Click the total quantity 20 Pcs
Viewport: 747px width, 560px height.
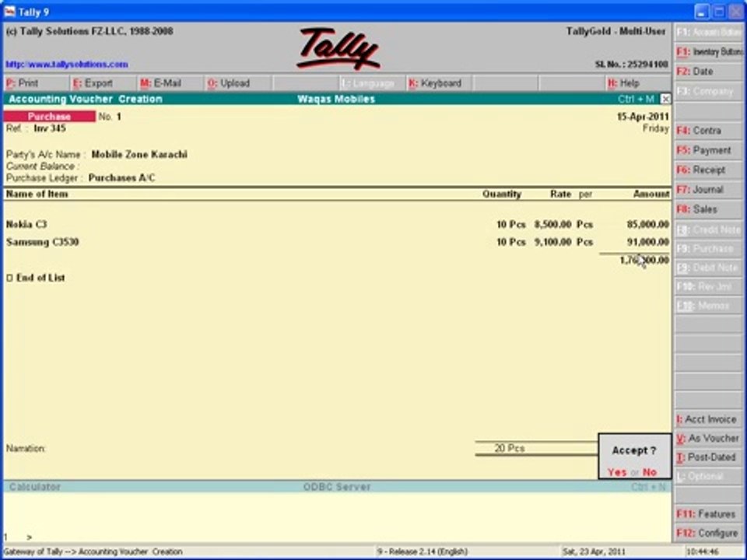coord(509,449)
